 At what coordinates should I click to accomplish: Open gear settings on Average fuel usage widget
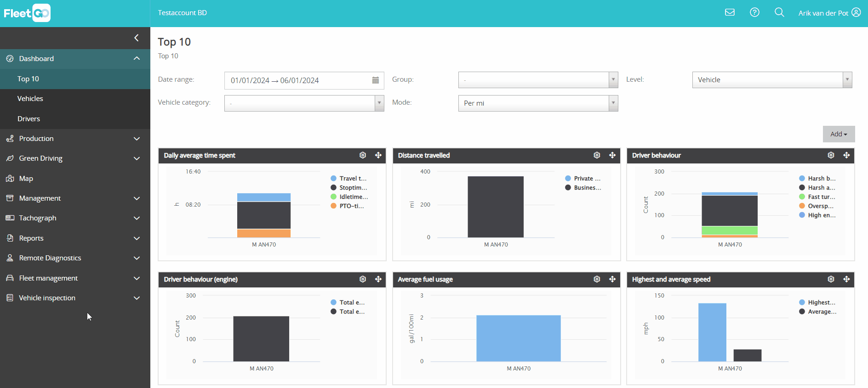[x=597, y=279]
